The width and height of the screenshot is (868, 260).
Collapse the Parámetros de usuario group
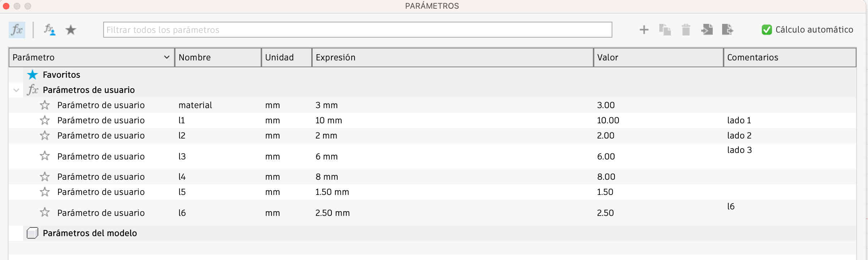16,90
